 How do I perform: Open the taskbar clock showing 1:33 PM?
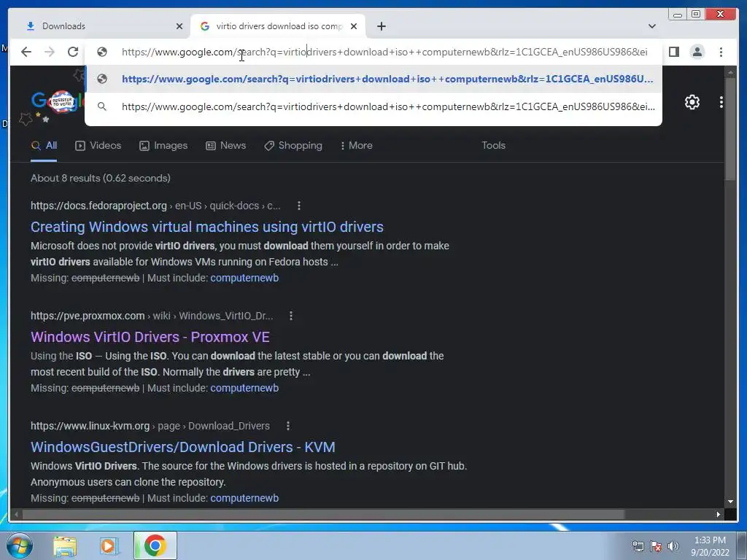tap(710, 546)
